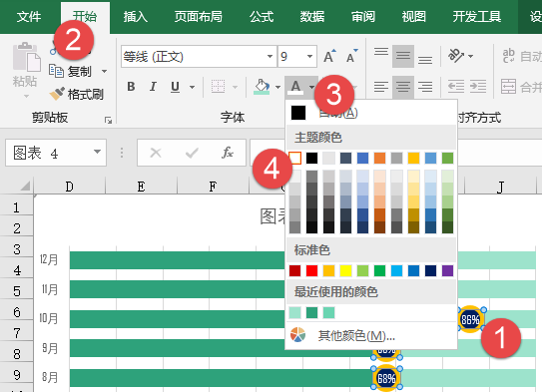Switch to the View (视图) tab
Viewport: 542px width, 392px height.
(x=414, y=17)
